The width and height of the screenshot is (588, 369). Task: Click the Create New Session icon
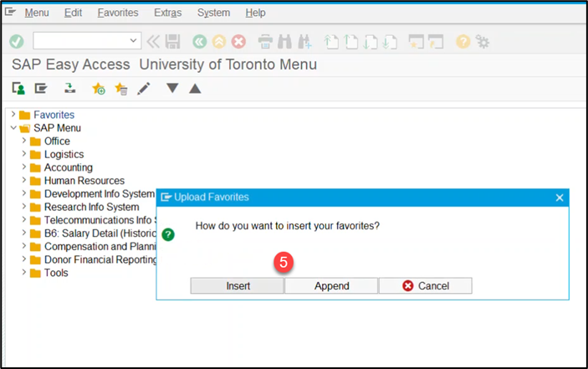pos(417,42)
